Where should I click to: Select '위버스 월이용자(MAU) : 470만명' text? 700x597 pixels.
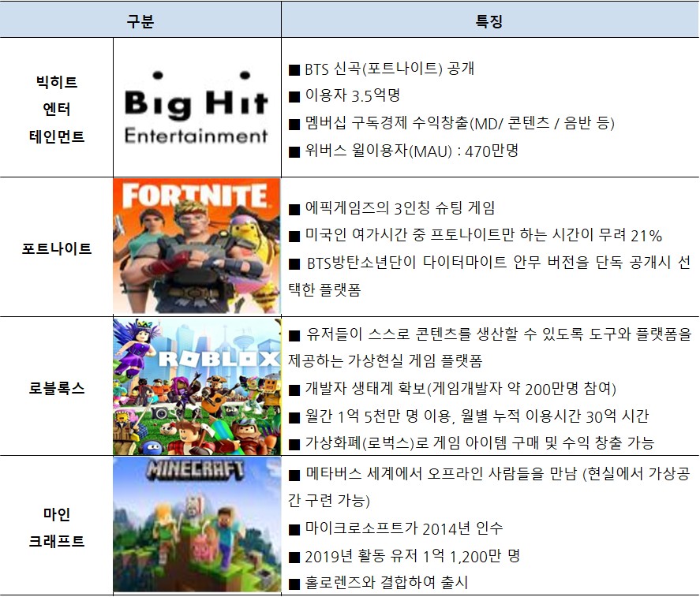(403, 151)
